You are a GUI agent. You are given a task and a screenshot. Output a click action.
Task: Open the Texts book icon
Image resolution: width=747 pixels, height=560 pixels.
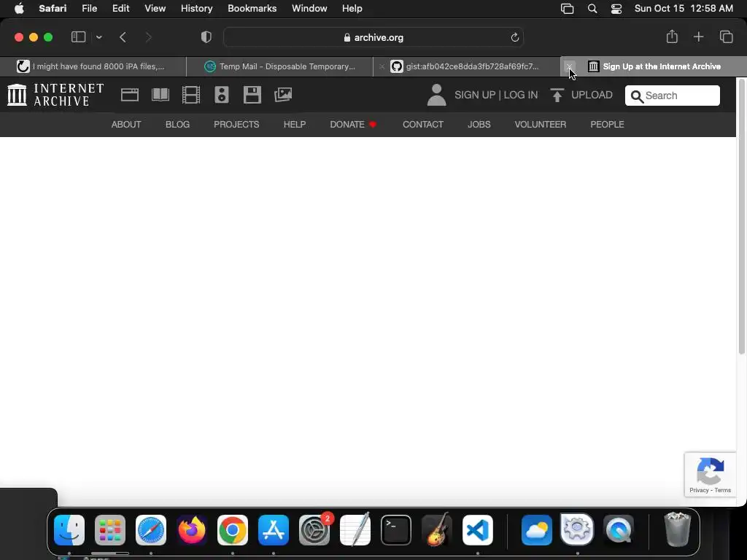tap(160, 95)
